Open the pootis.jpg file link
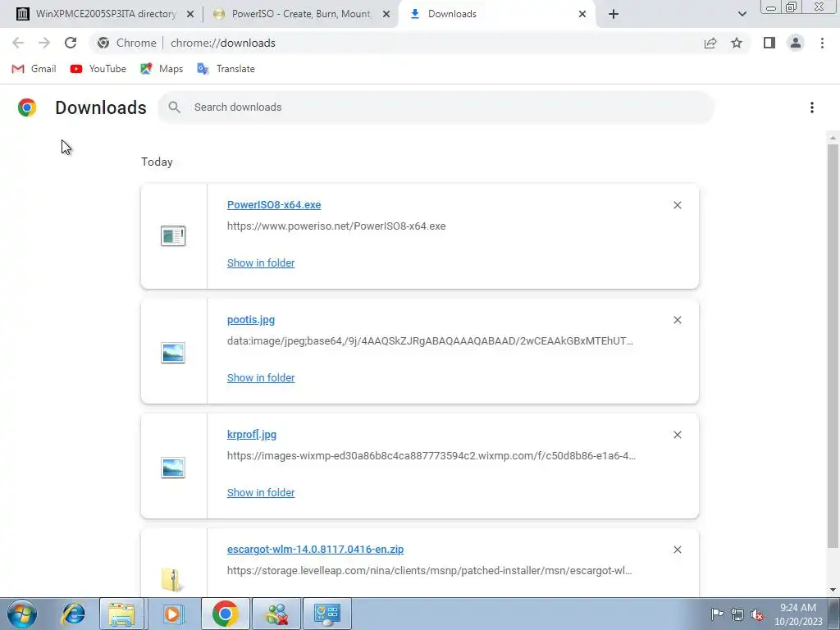 point(251,320)
